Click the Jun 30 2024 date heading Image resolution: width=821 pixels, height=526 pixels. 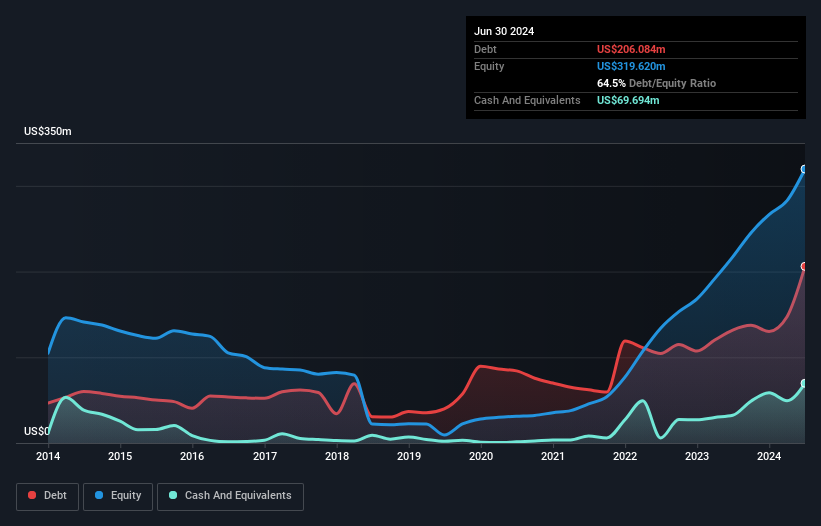(504, 31)
